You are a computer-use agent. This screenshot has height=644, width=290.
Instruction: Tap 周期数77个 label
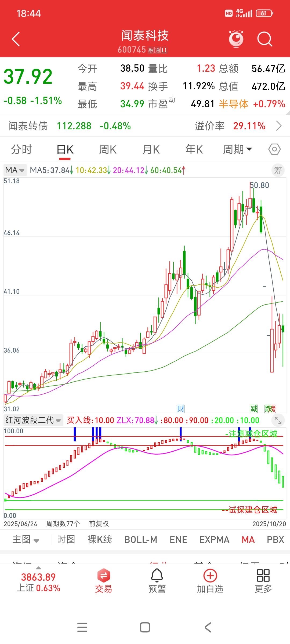pyautogui.click(x=63, y=524)
